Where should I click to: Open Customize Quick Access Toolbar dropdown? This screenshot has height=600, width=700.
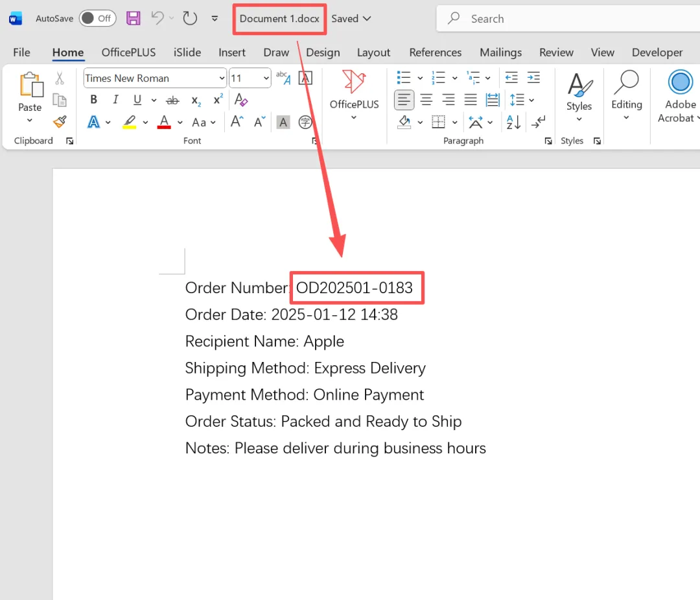point(215,19)
